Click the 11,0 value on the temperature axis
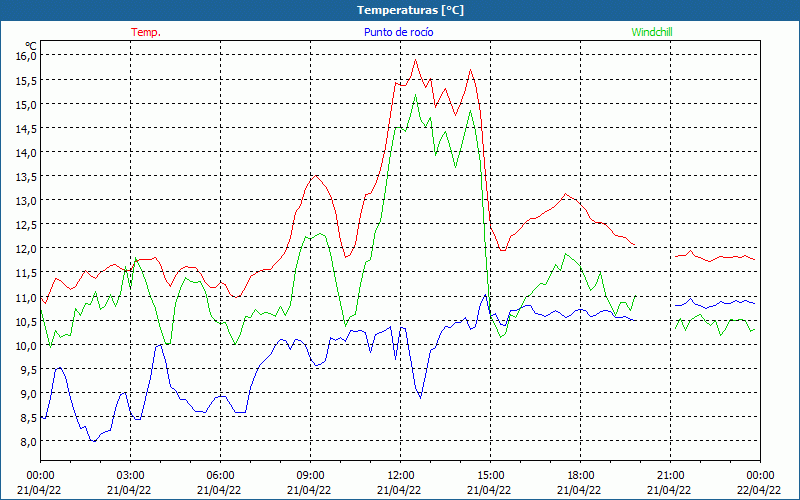 [x=26, y=296]
